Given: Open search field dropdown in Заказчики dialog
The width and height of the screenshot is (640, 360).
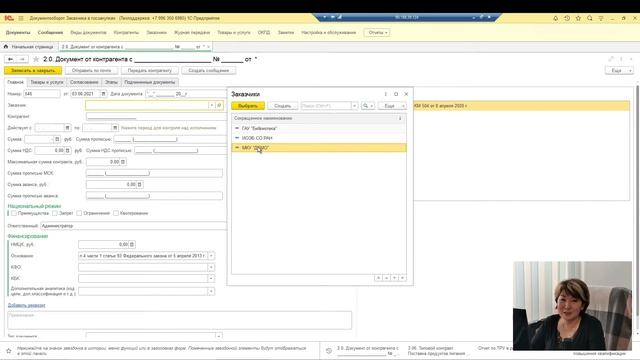Looking at the screenshot, I should [354, 106].
